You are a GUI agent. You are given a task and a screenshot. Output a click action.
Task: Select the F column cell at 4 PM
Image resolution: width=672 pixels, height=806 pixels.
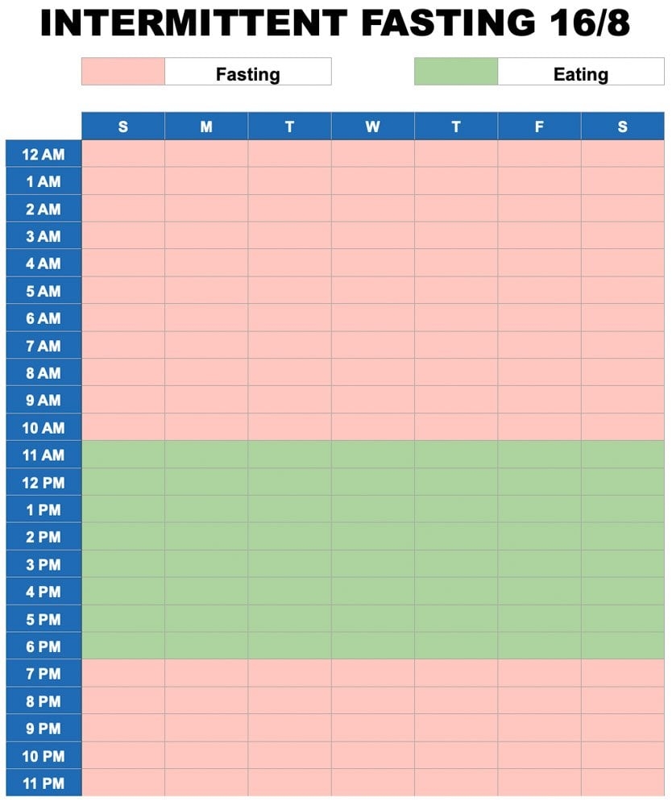coord(539,592)
